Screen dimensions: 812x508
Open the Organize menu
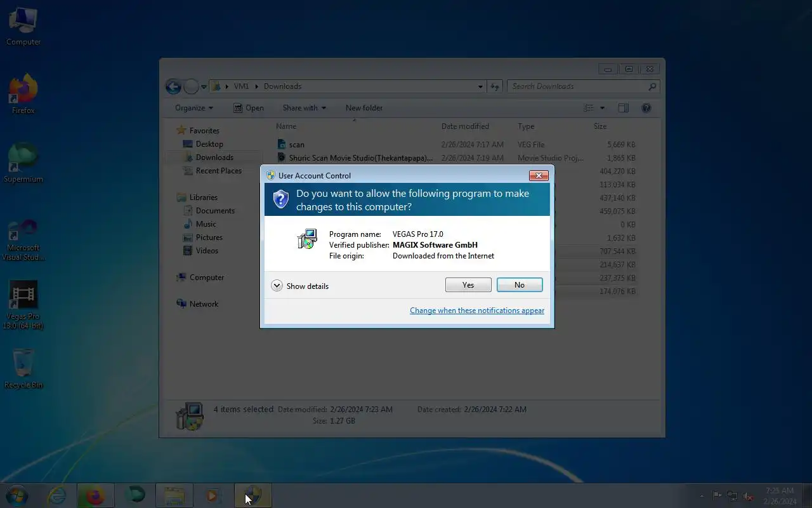[x=194, y=108]
